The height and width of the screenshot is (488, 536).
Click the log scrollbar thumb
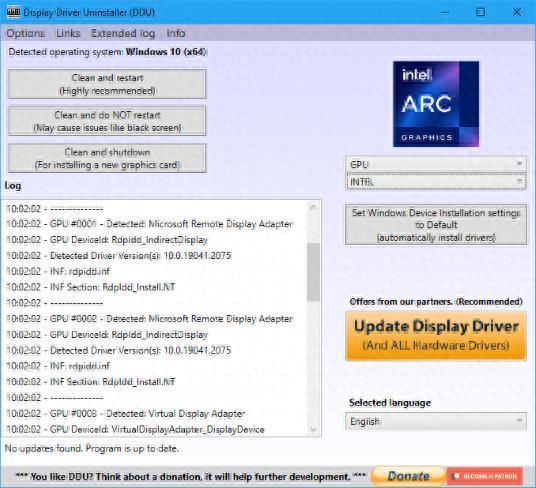(313, 272)
